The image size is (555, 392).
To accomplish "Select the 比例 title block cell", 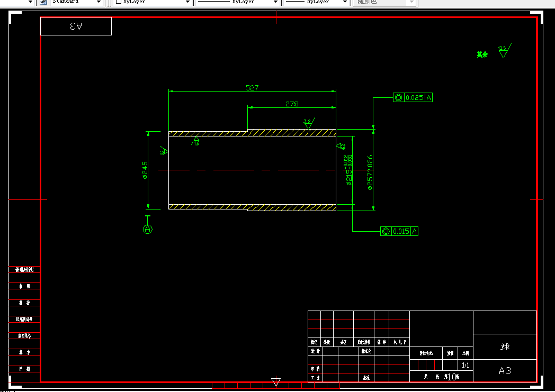I will pyautogui.click(x=466, y=353).
